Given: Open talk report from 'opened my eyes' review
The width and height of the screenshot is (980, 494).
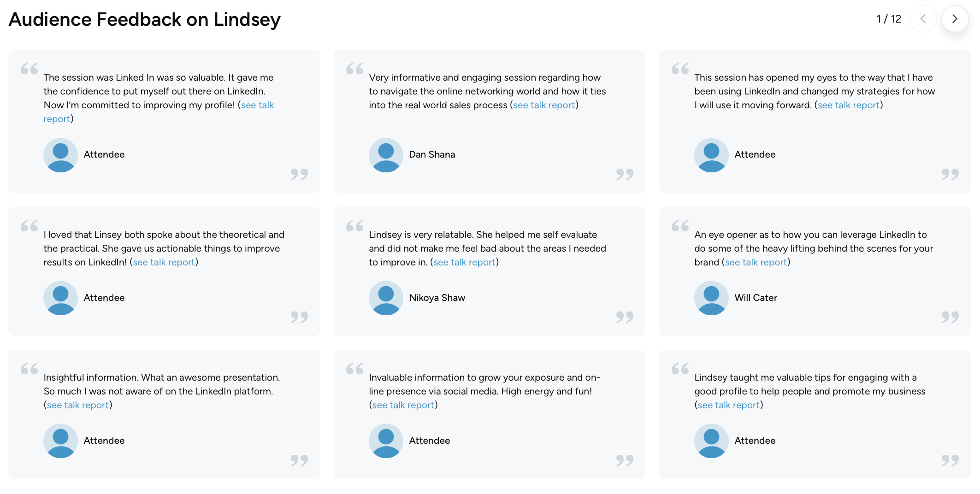Looking at the screenshot, I should tap(849, 105).
